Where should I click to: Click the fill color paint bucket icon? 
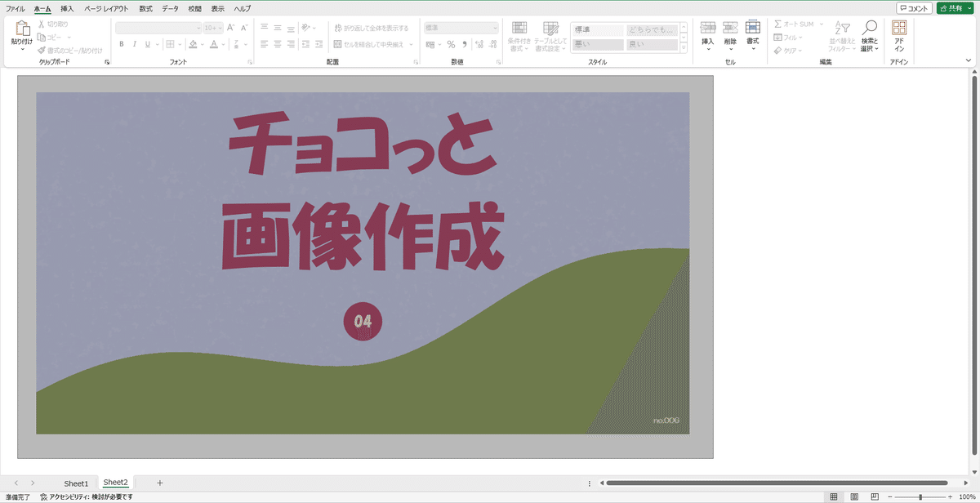(x=193, y=44)
